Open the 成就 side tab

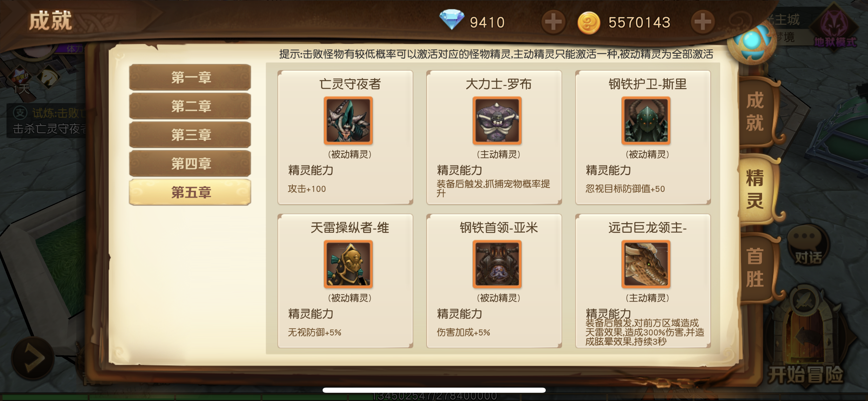click(x=755, y=112)
